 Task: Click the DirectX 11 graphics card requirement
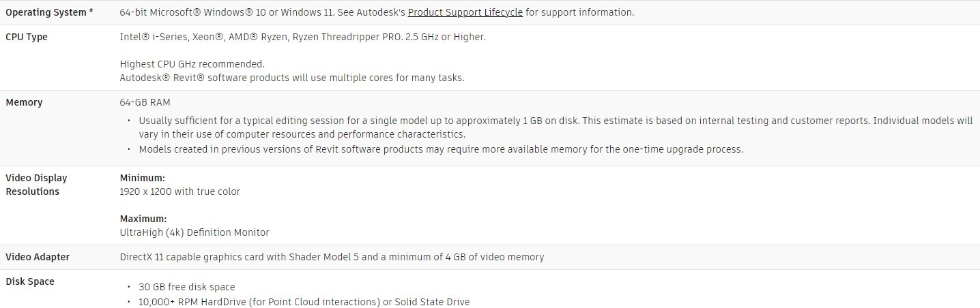[x=332, y=257]
